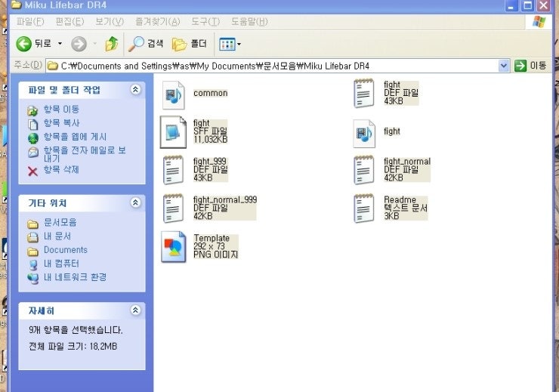The height and width of the screenshot is (392, 559).
Task: Click the "fight_999" file name text
Action: (x=210, y=162)
